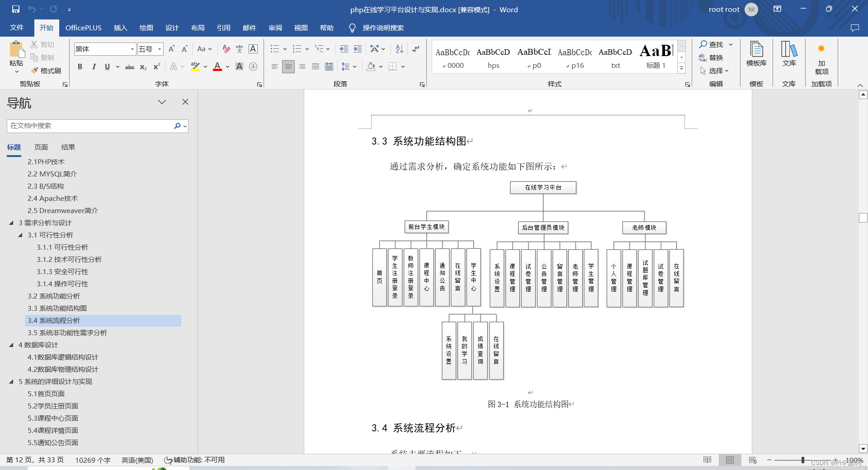This screenshot has height=470, width=868.
Task: Click the zoom slider handle
Action: coord(803,460)
